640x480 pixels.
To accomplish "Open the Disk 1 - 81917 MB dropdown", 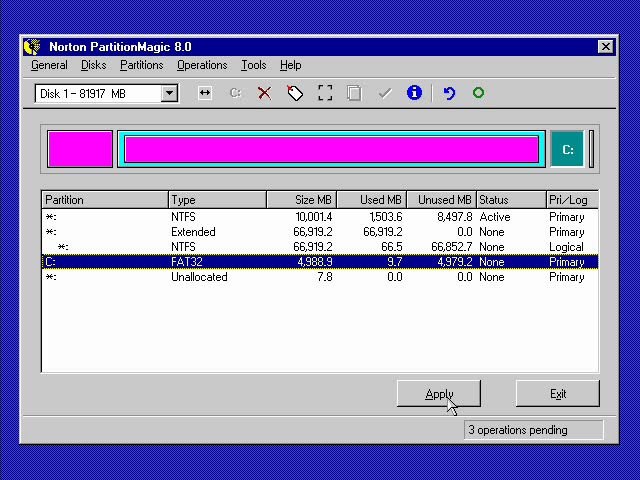I will tap(169, 93).
